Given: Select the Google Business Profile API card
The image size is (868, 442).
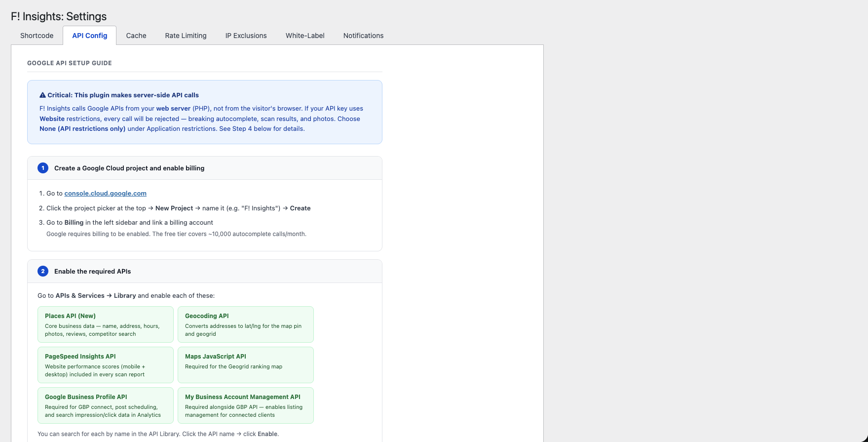Looking at the screenshot, I should coord(106,405).
